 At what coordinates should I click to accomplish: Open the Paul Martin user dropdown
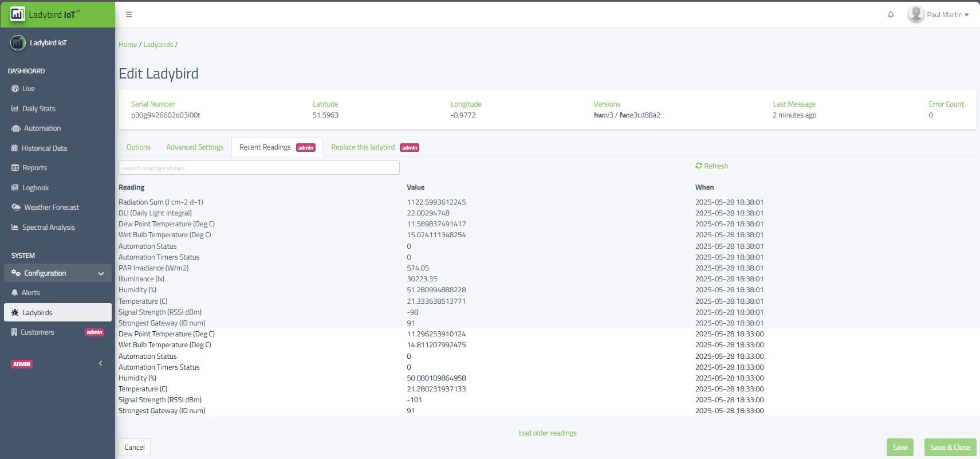939,14
